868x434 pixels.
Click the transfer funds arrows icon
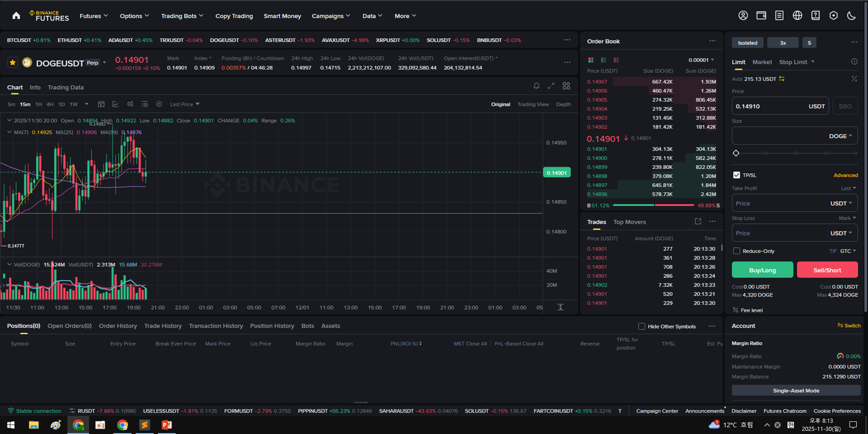point(782,79)
